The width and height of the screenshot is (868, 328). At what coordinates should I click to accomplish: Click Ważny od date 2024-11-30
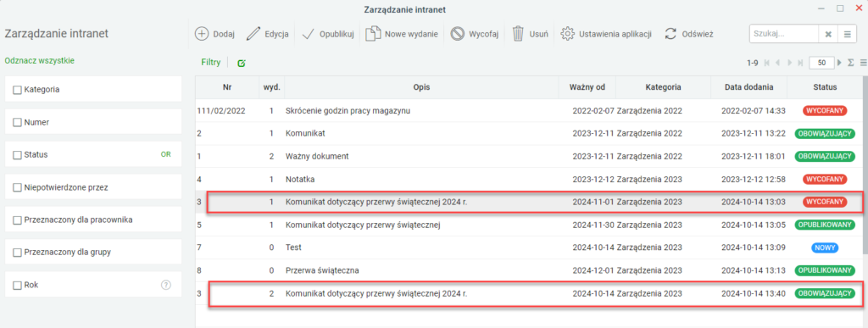(593, 225)
